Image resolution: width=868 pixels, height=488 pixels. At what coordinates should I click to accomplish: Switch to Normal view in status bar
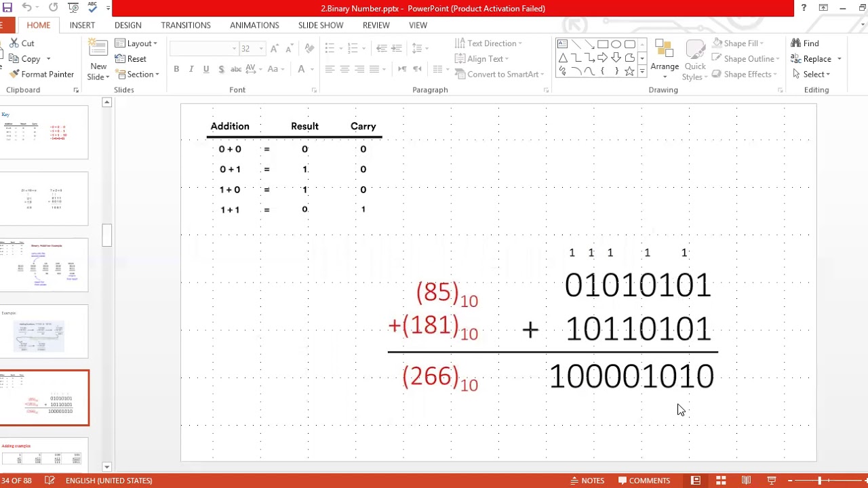click(696, 481)
